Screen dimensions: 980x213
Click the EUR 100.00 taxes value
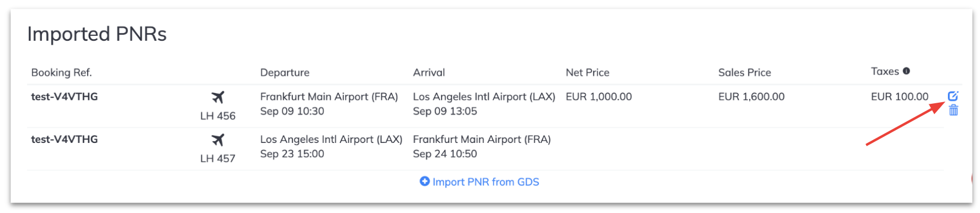pos(899,97)
